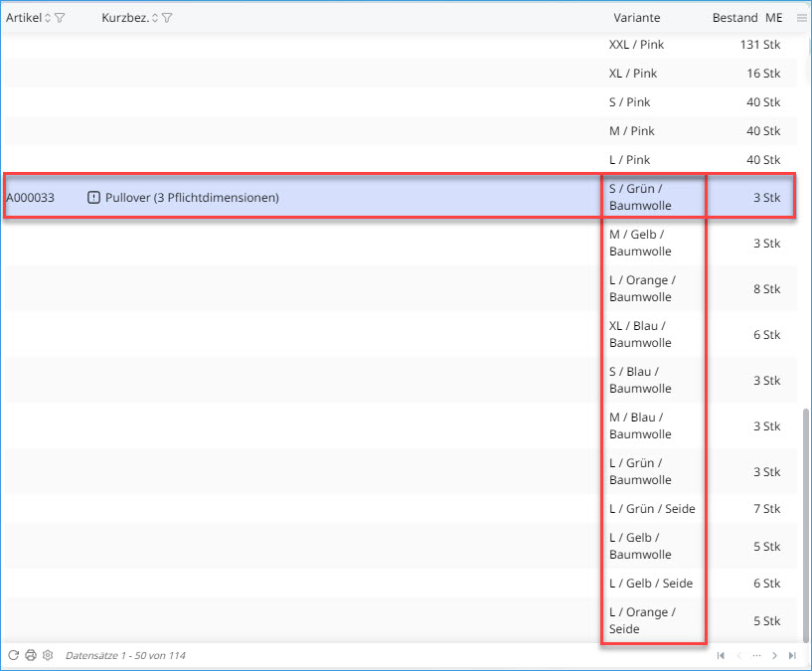
Task: Click the warning icon beside Pullover
Action: click(x=93, y=198)
